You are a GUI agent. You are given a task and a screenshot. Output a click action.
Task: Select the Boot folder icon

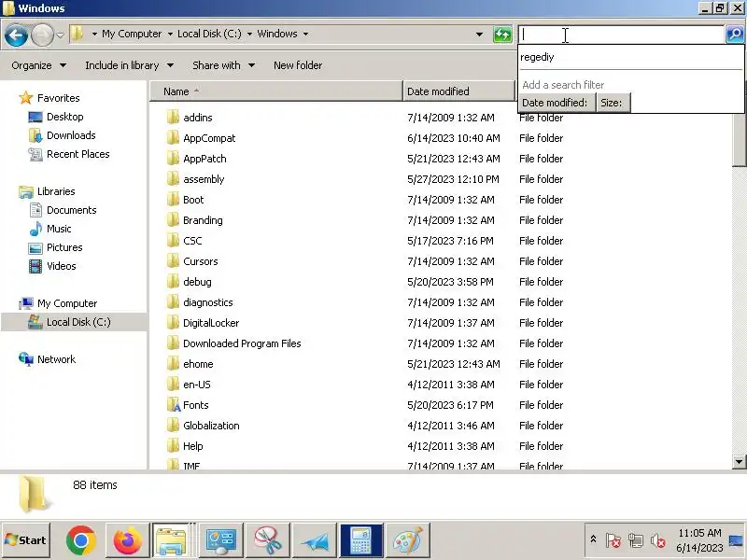coord(173,199)
